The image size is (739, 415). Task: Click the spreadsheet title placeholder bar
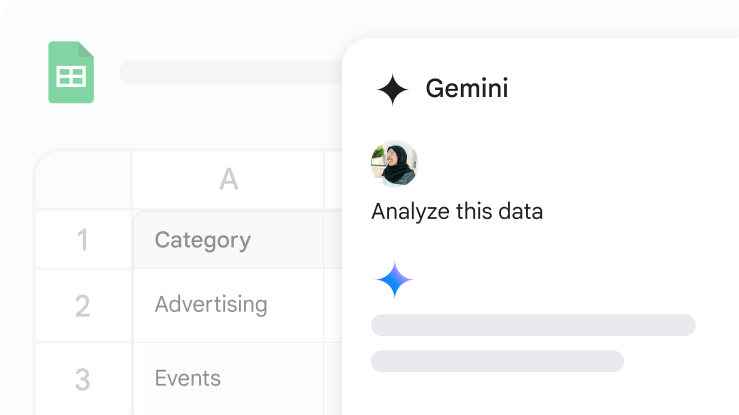[x=232, y=72]
